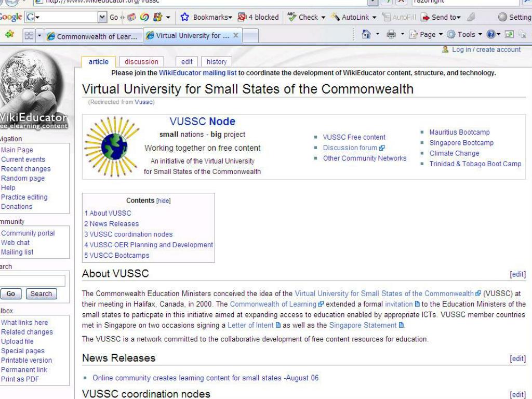Open the Donations sidebar link
Screen dimensions: 532x399
click(17, 207)
